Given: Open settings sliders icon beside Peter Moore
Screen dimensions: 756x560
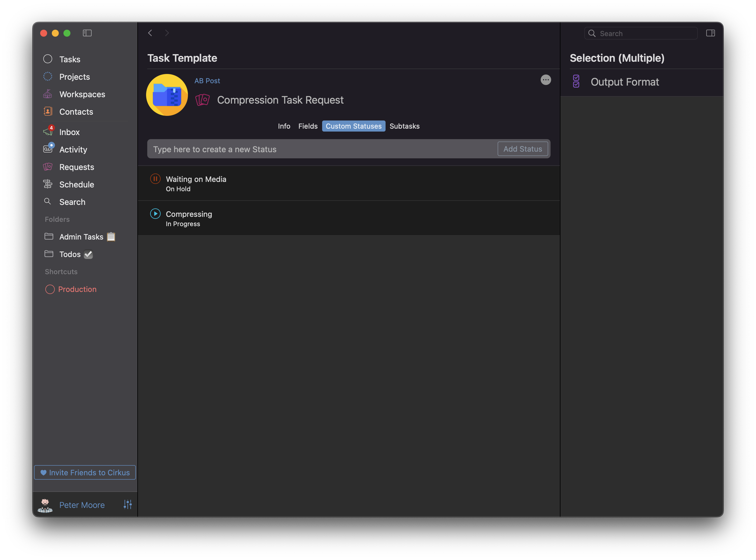Looking at the screenshot, I should 127,504.
